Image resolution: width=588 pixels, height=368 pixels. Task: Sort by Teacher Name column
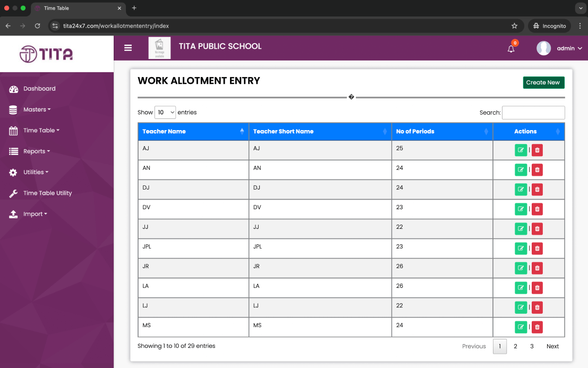tap(193, 132)
